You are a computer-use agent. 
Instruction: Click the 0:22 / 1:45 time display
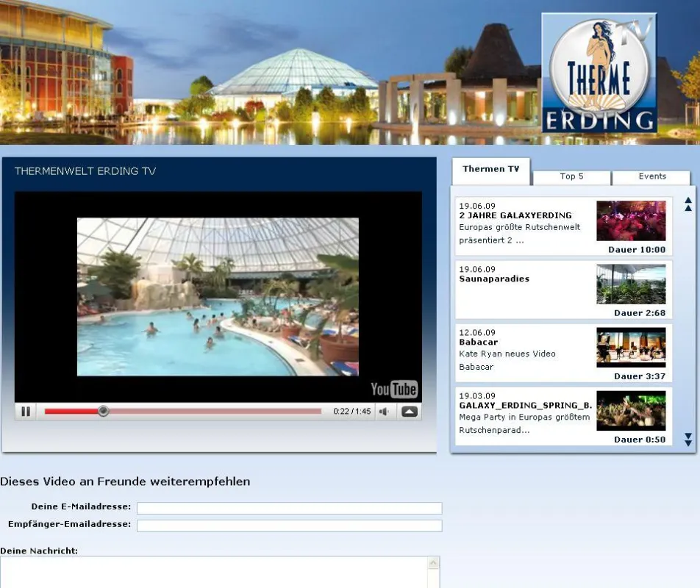pos(351,412)
